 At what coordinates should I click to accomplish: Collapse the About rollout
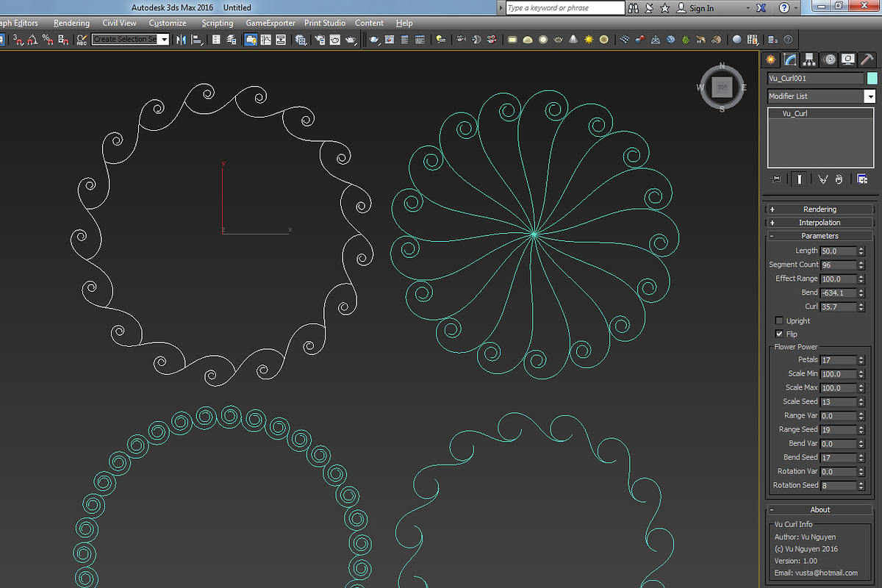[820, 509]
